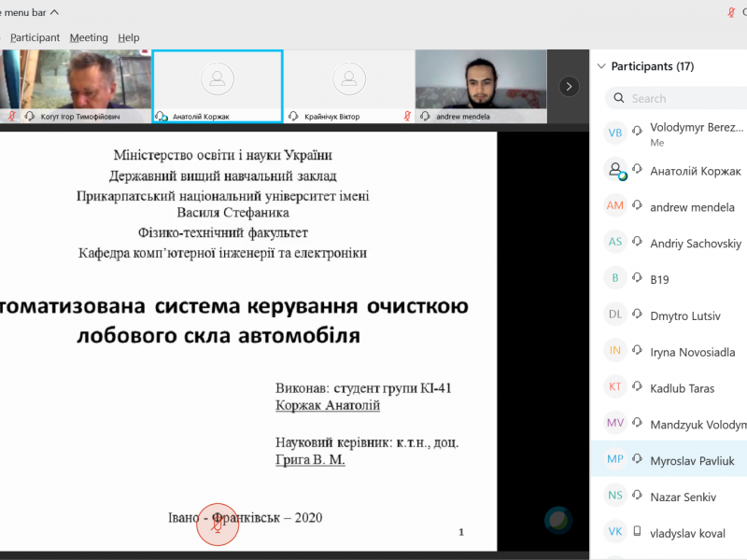Click the VB avatar for Volodymyr
The width and height of the screenshot is (747, 560).
pyautogui.click(x=614, y=133)
